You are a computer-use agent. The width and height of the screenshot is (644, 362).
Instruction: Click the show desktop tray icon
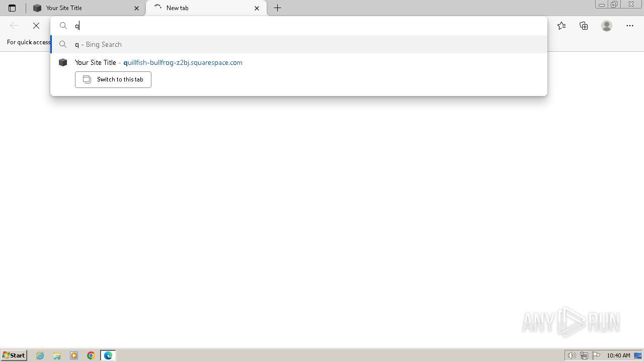pyautogui.click(x=638, y=355)
